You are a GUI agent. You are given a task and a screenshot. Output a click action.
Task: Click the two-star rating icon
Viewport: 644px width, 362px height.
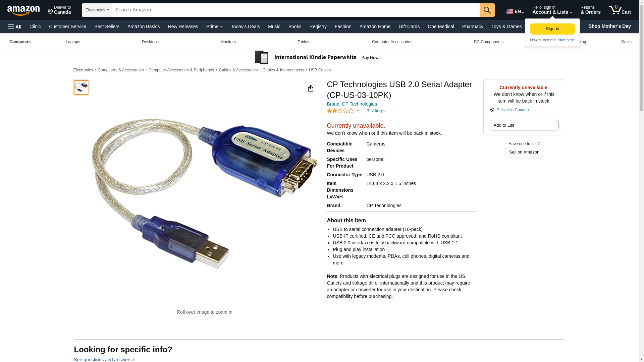tap(340, 111)
